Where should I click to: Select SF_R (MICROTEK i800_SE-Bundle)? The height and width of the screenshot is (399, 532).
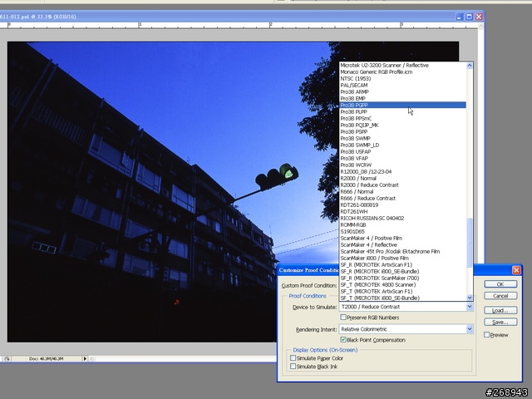[x=402, y=272]
